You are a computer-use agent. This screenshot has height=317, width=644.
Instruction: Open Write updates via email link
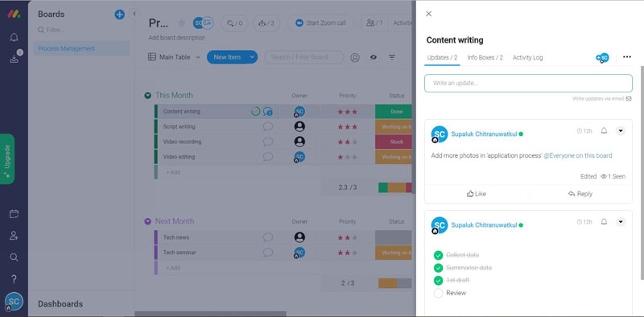602,98
